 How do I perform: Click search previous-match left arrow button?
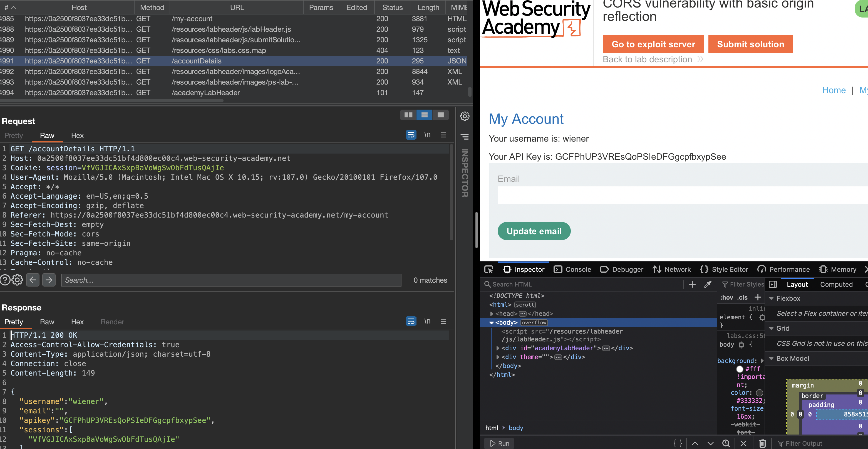[x=33, y=280]
